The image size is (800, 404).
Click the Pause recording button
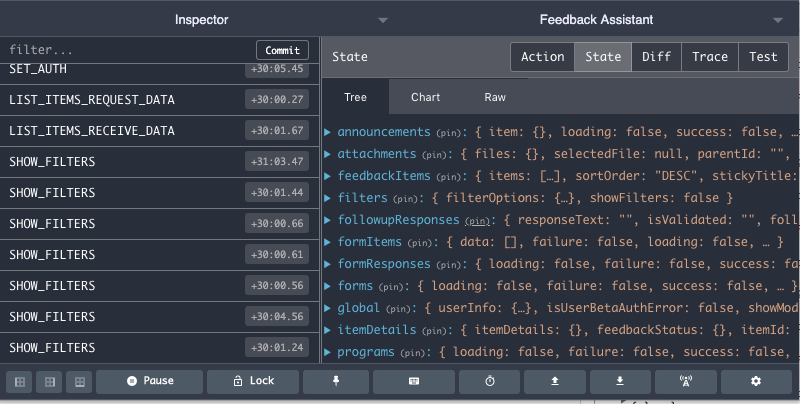click(149, 382)
